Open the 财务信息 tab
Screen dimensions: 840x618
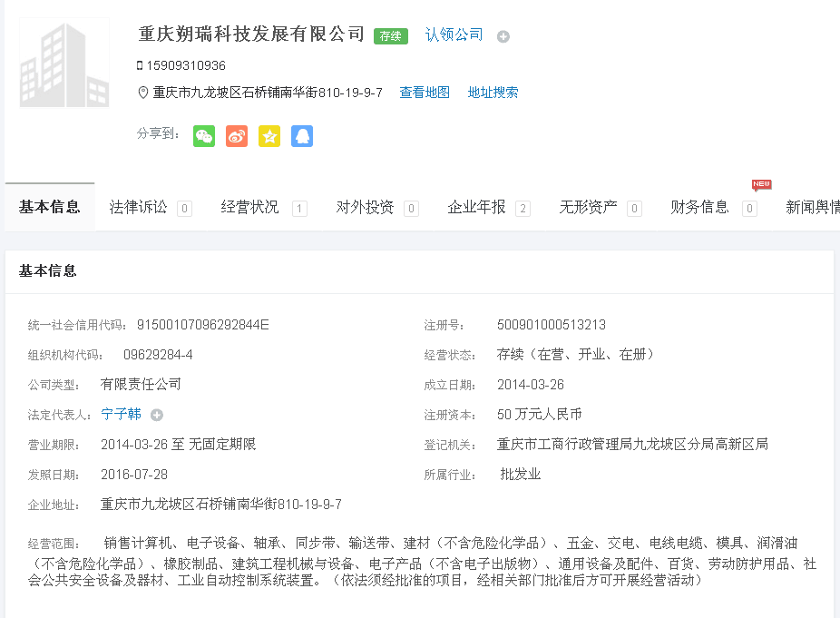(x=699, y=207)
